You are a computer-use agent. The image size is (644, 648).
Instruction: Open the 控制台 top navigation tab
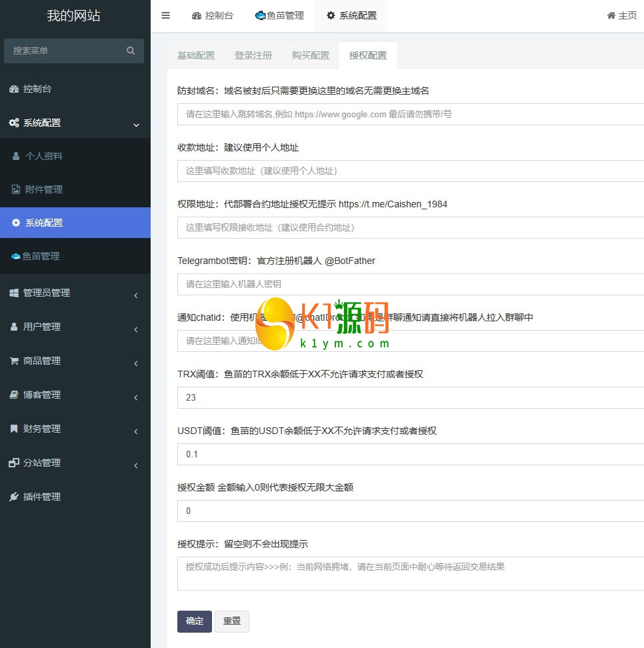pos(213,16)
